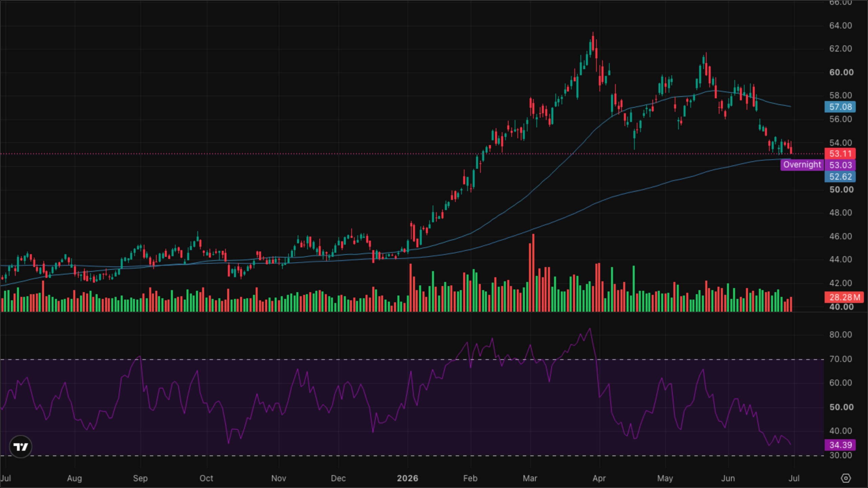Click the 28.28 M volume label
Viewport: 868px width, 488px height.
(844, 297)
